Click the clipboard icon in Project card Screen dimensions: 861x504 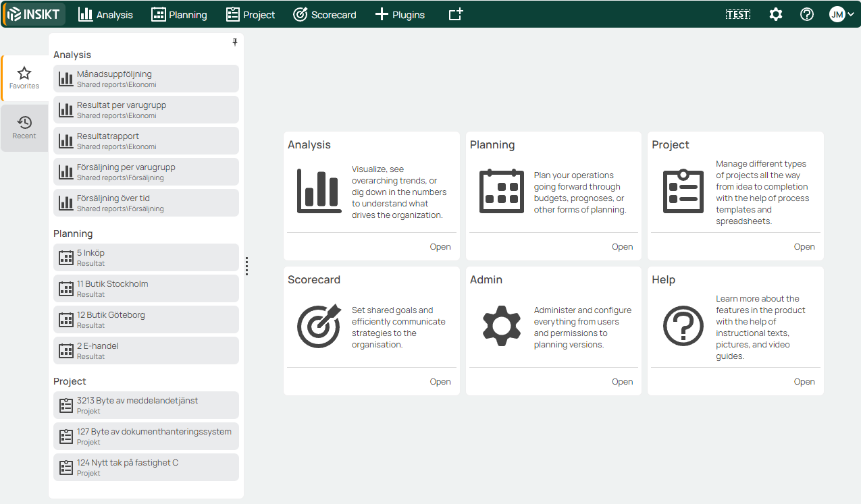tap(683, 192)
